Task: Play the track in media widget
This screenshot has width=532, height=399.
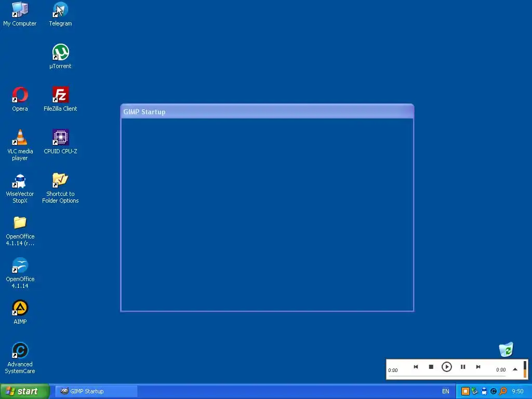Action: (x=446, y=367)
